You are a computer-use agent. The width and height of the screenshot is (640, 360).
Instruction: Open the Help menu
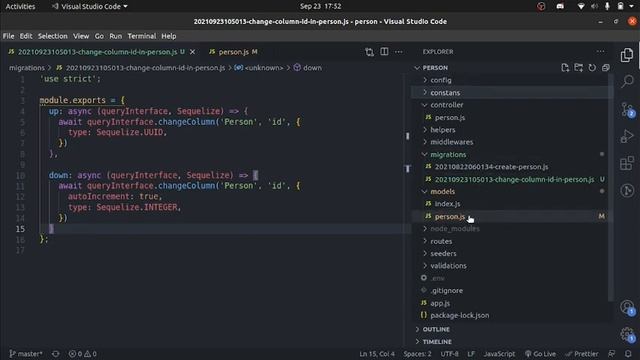(x=169, y=36)
